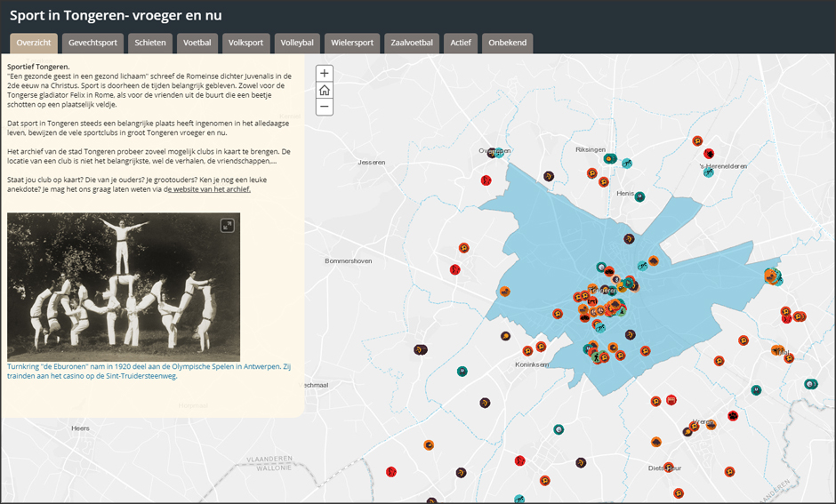Click the Vlaanderen Wallonie border label
This screenshot has height=504, width=836.
tap(269, 463)
